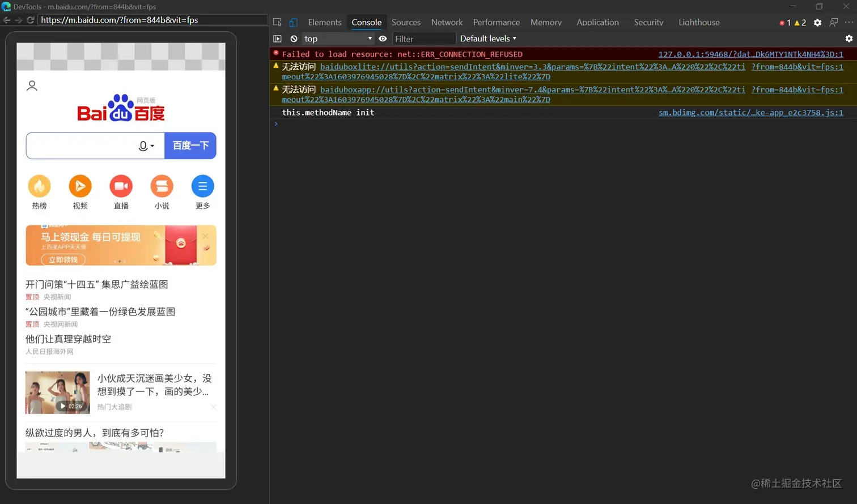Toggle the live expression eye icon
This screenshot has width=857, height=504.
(x=383, y=39)
